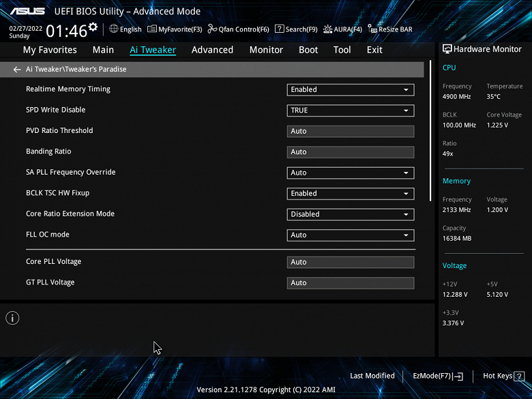Switch to Monitor tab
532x399 pixels.
pyautogui.click(x=266, y=50)
